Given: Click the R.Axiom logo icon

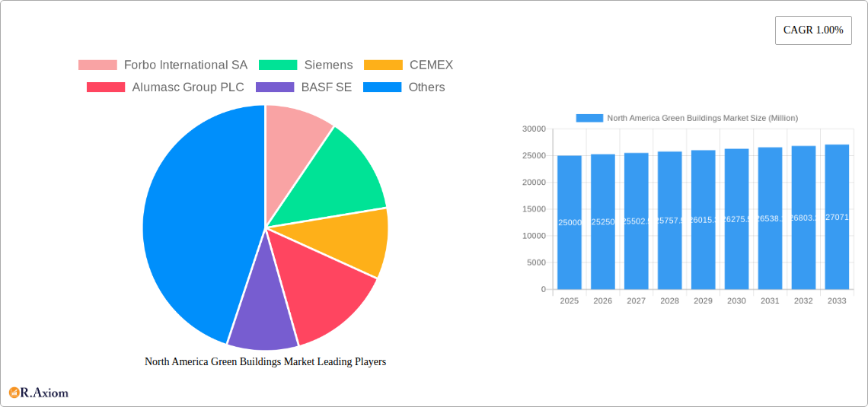Looking at the screenshot, I should [x=14, y=393].
